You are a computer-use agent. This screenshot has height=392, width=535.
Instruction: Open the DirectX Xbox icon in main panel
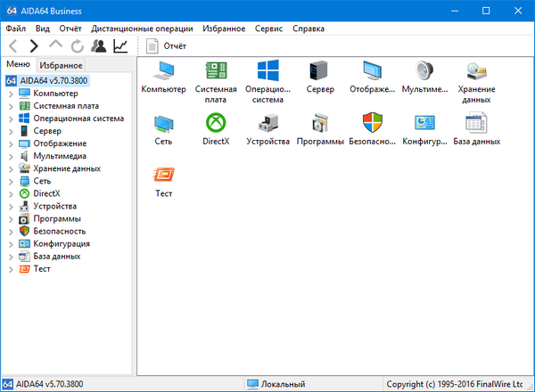(x=216, y=123)
